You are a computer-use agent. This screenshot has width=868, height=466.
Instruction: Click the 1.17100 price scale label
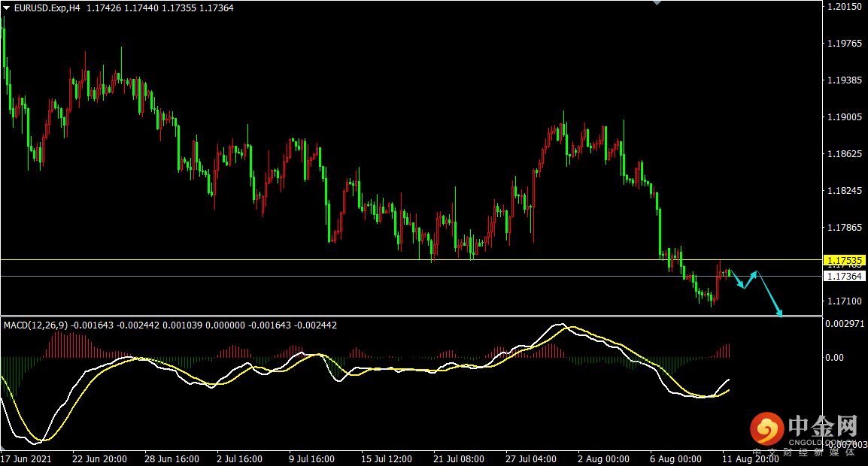coord(844,301)
